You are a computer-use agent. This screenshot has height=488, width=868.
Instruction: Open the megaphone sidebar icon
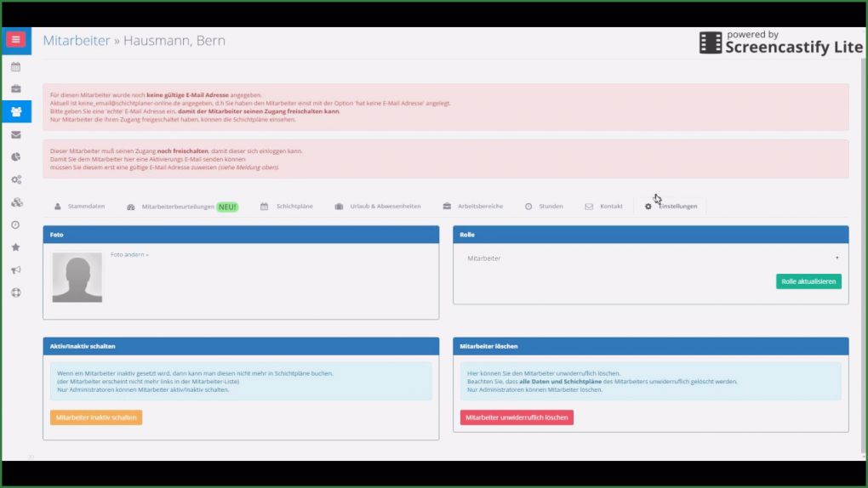(15, 270)
